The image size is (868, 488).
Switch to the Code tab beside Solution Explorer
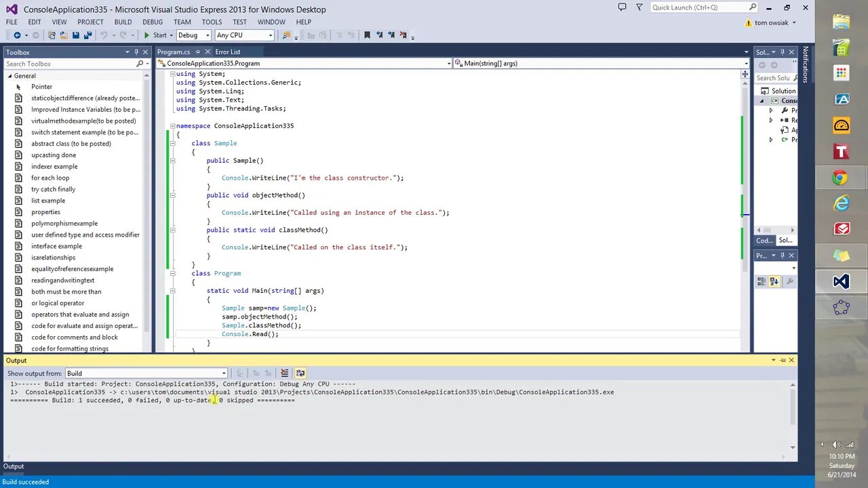pyautogui.click(x=764, y=241)
